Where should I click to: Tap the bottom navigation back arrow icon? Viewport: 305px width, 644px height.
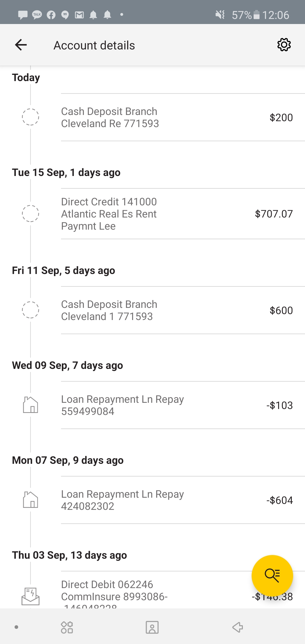238,627
